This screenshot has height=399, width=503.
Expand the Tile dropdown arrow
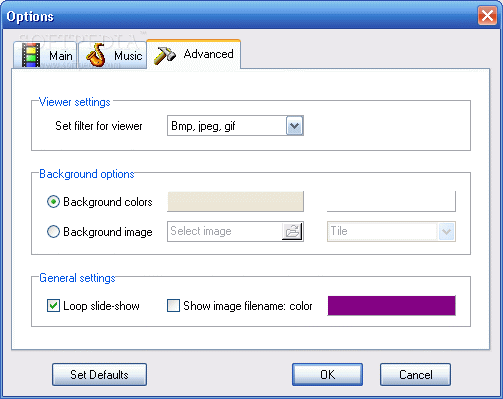(x=446, y=231)
